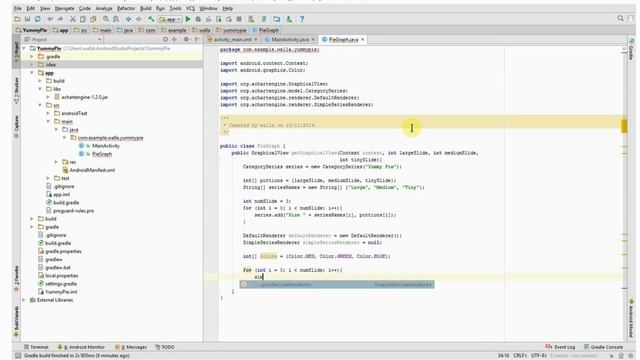
Task: Collapse the libs folder arrow
Action: (x=40, y=89)
